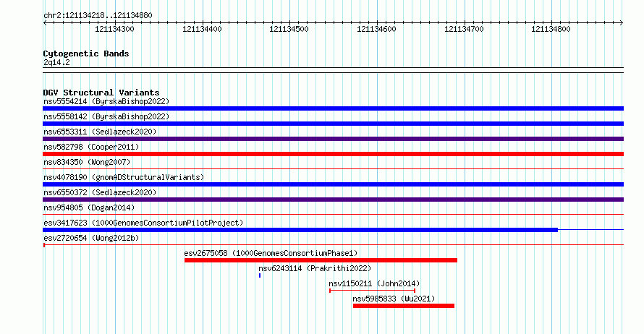The height and width of the screenshot is (334, 644).
Task: Click ruler position 121134600
Action: pyautogui.click(x=376, y=29)
